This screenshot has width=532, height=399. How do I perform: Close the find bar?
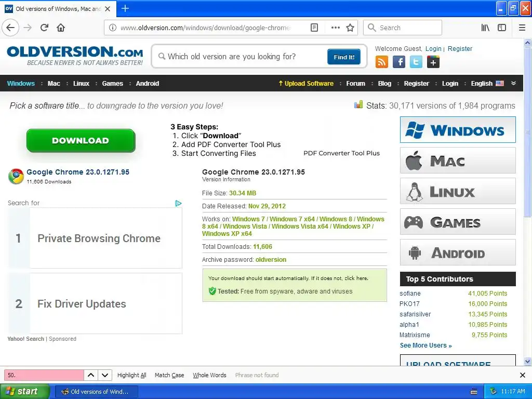(523, 375)
